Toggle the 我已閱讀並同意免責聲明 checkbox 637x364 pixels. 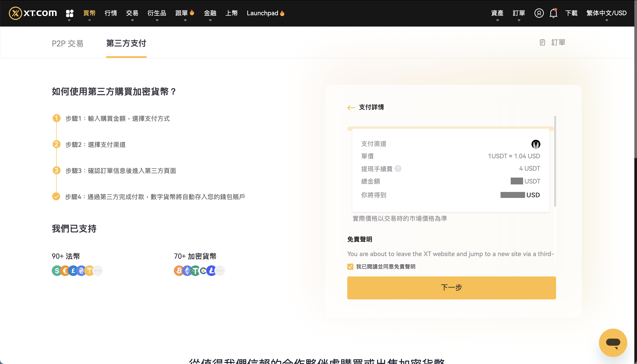click(350, 266)
